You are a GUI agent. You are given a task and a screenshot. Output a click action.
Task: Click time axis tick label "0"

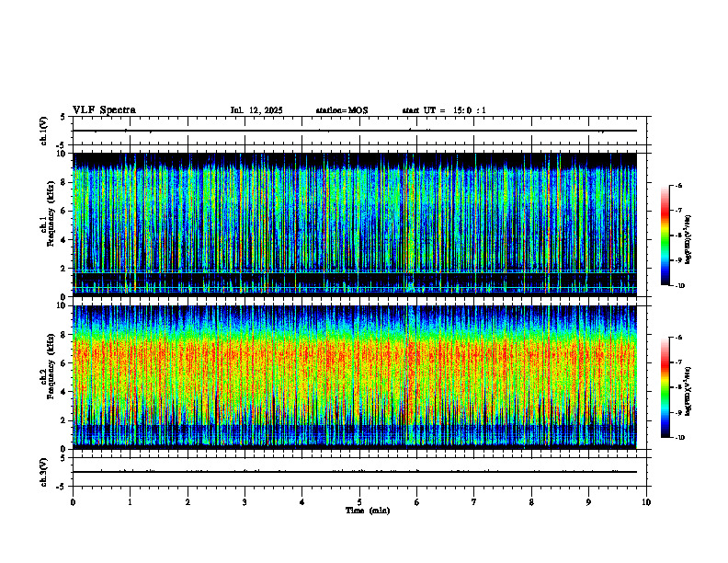[x=73, y=502]
